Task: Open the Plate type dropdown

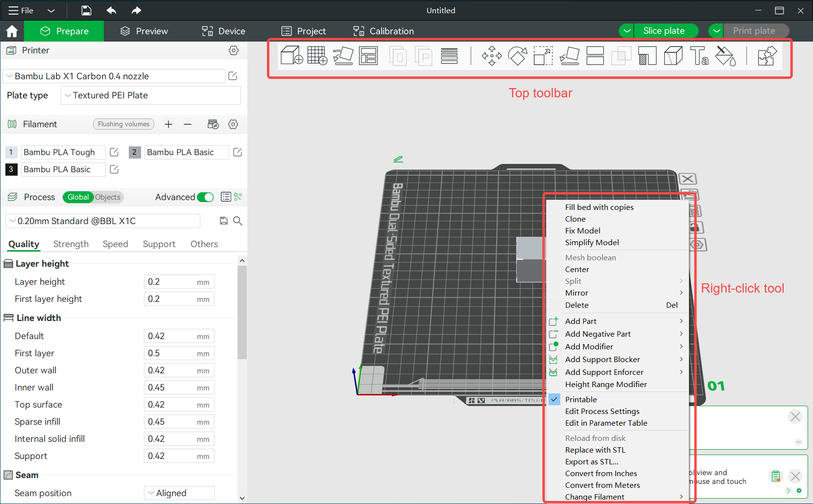Action: (x=150, y=95)
